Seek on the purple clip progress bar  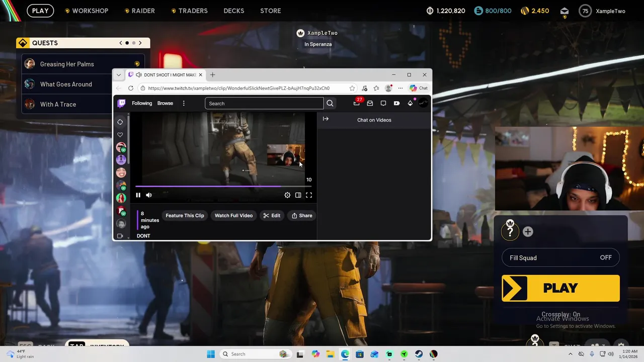coord(223,186)
